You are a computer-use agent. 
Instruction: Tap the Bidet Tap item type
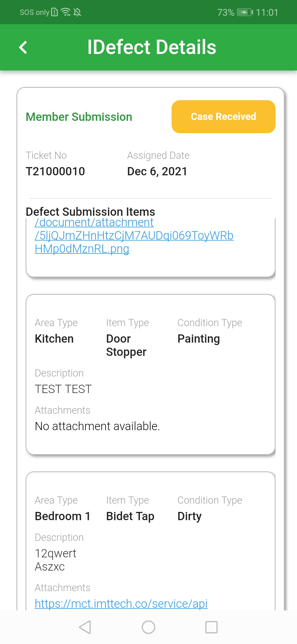tap(130, 516)
